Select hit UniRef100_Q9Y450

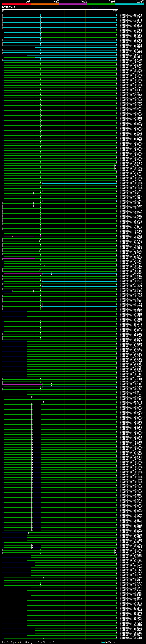[131, 95]
